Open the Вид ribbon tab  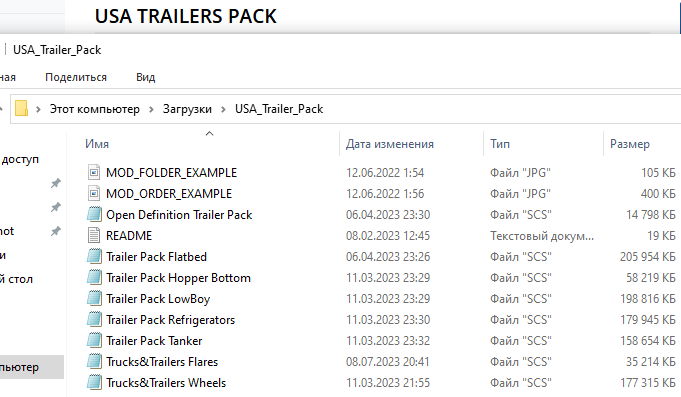(145, 77)
